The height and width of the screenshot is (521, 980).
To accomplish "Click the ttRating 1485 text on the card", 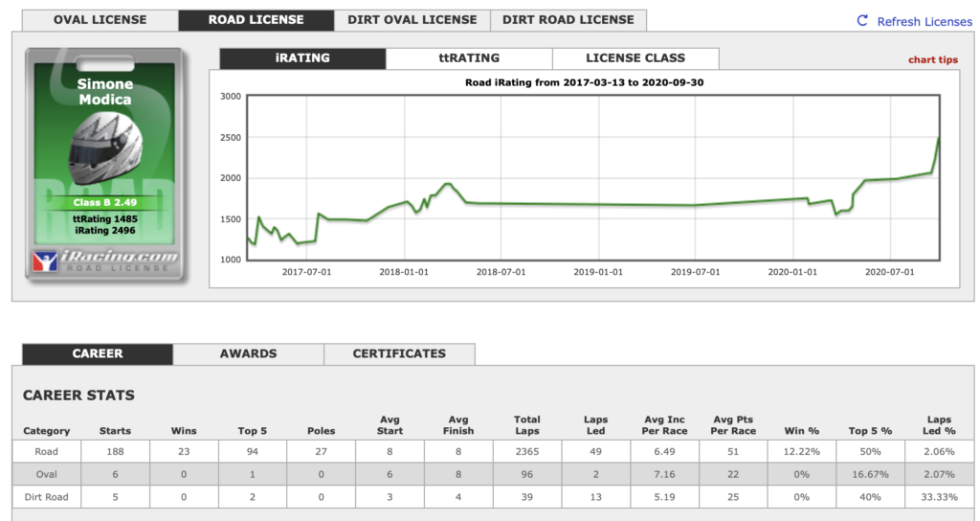I will coord(105,219).
